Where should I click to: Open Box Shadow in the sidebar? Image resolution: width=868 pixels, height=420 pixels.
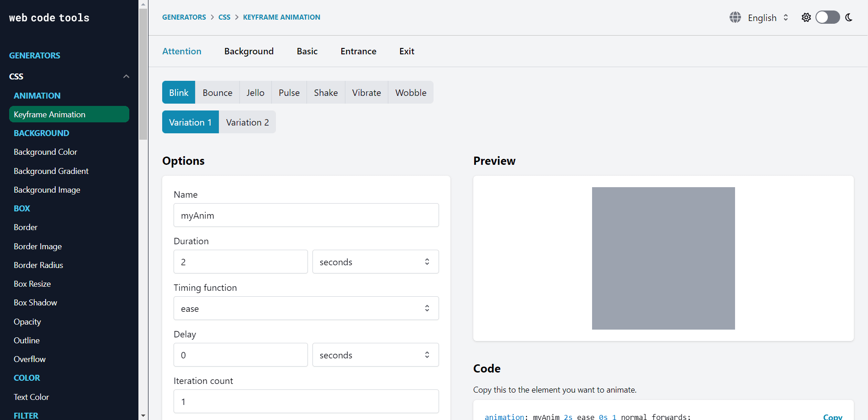(x=35, y=303)
